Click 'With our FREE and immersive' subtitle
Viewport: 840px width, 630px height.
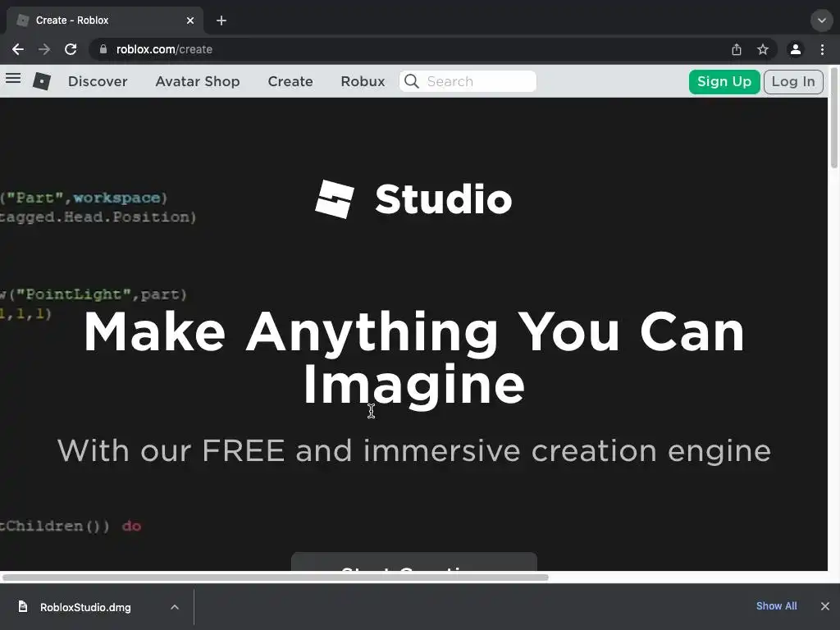click(414, 450)
